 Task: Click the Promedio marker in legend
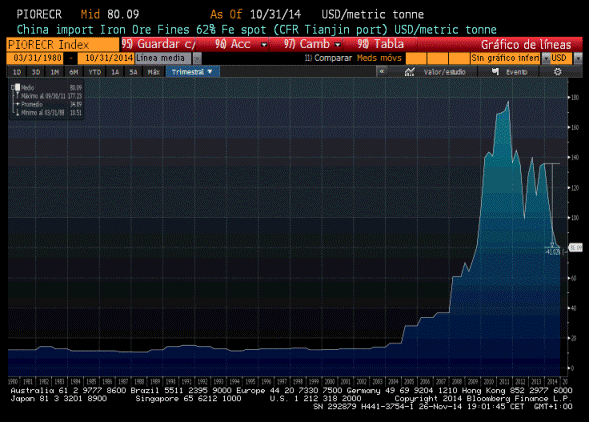[17, 104]
